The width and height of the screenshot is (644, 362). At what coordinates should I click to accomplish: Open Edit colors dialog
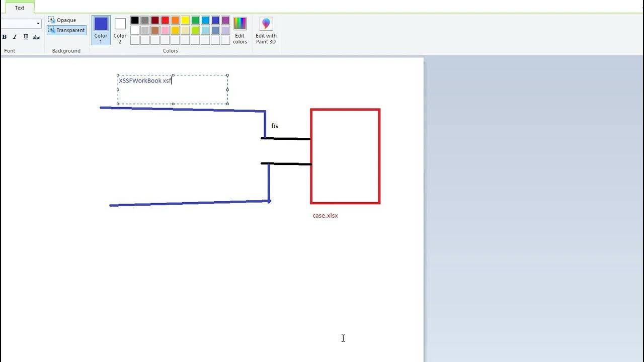240,30
